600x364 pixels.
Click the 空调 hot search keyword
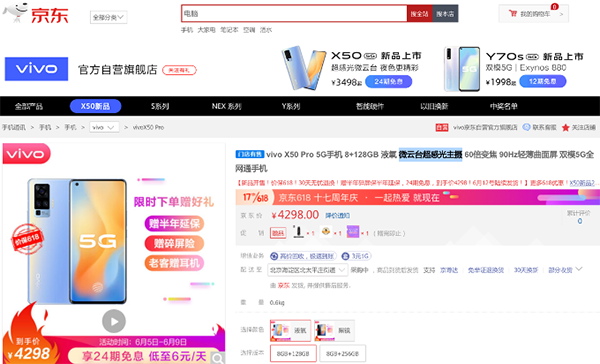pyautogui.click(x=249, y=30)
